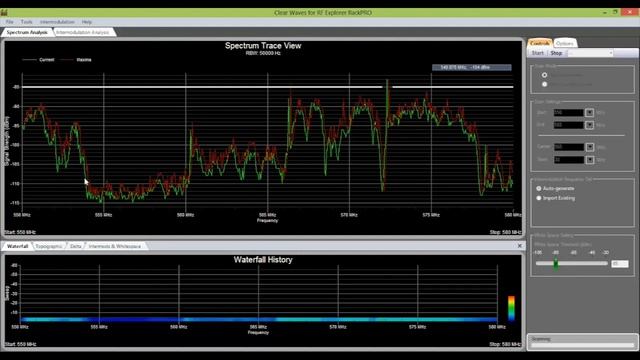Open the Start frequency dropdown arrow
Image resolution: width=640 pixels, height=360 pixels.
point(589,113)
